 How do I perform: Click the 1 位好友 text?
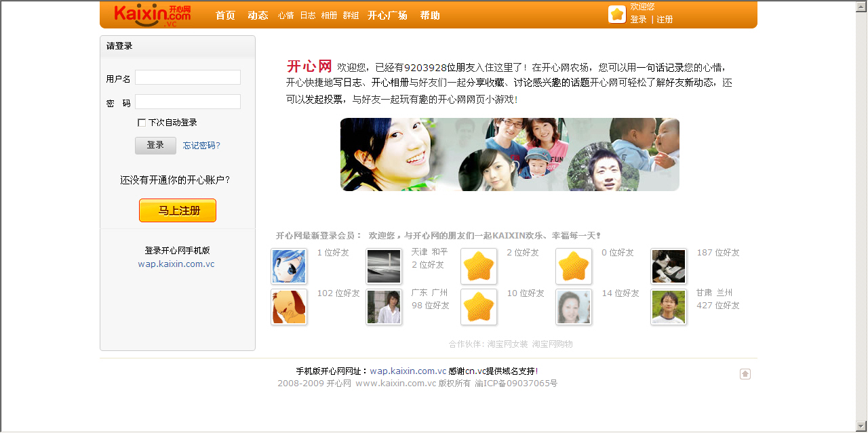click(x=333, y=253)
